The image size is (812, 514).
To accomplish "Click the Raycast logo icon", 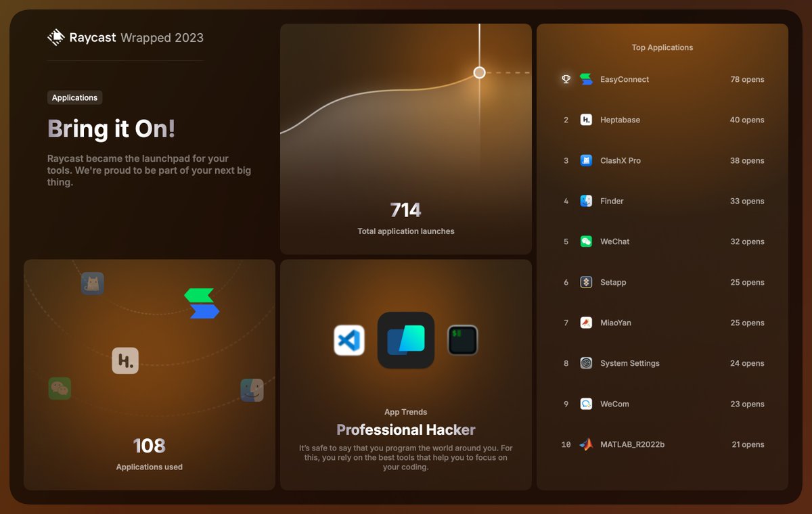I will pyautogui.click(x=56, y=37).
